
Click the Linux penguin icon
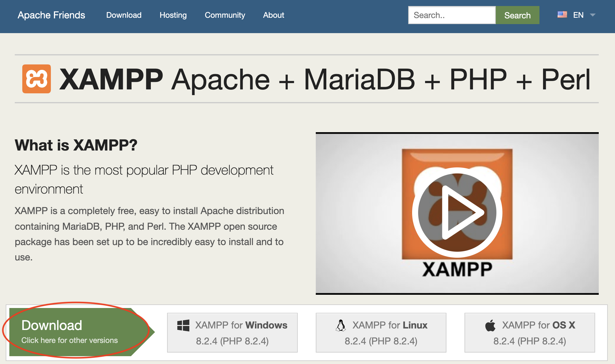(340, 325)
